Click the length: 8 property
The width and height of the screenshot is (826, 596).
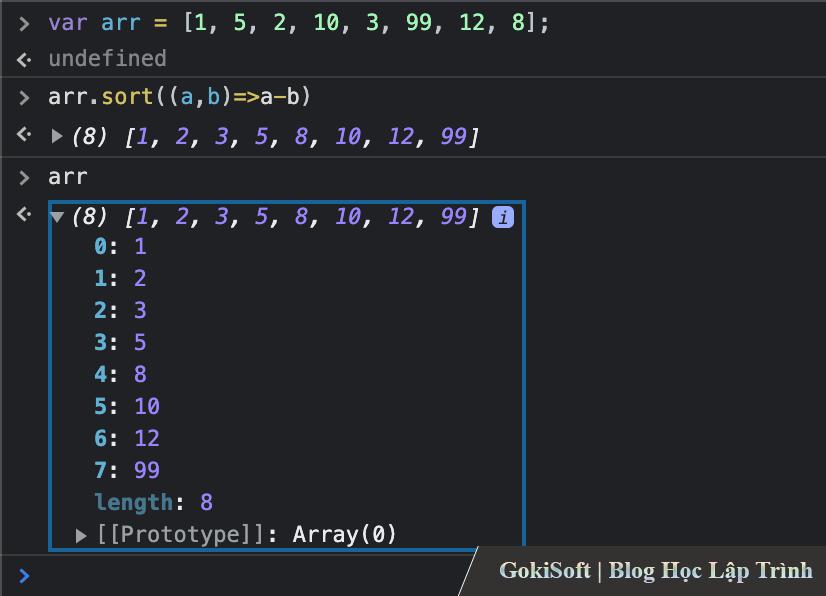[153, 502]
